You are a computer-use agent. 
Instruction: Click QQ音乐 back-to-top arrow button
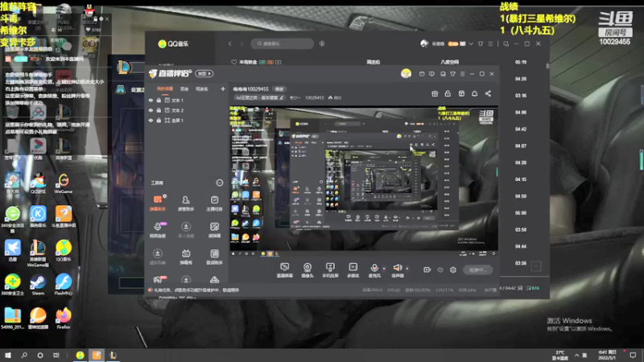536,266
